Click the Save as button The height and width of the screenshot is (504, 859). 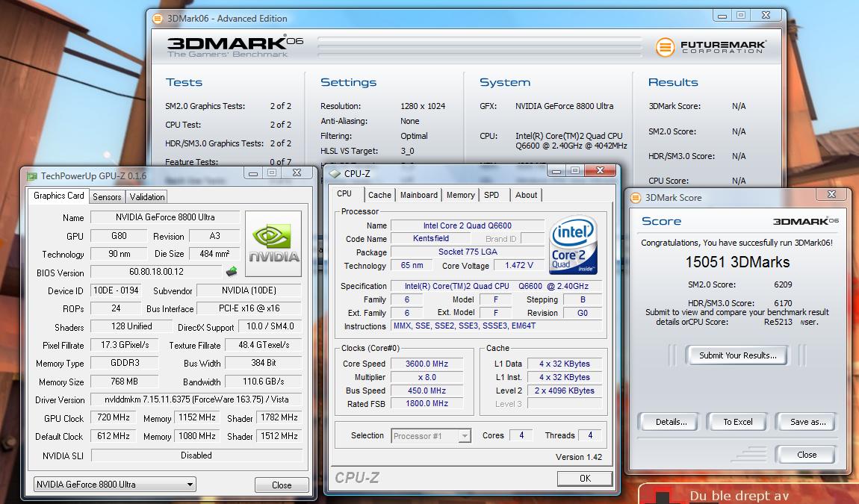coord(807,422)
